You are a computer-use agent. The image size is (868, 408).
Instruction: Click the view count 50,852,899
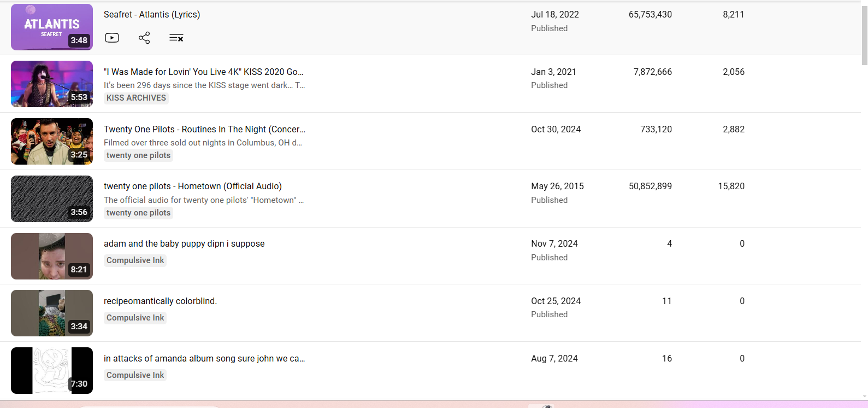pyautogui.click(x=650, y=186)
